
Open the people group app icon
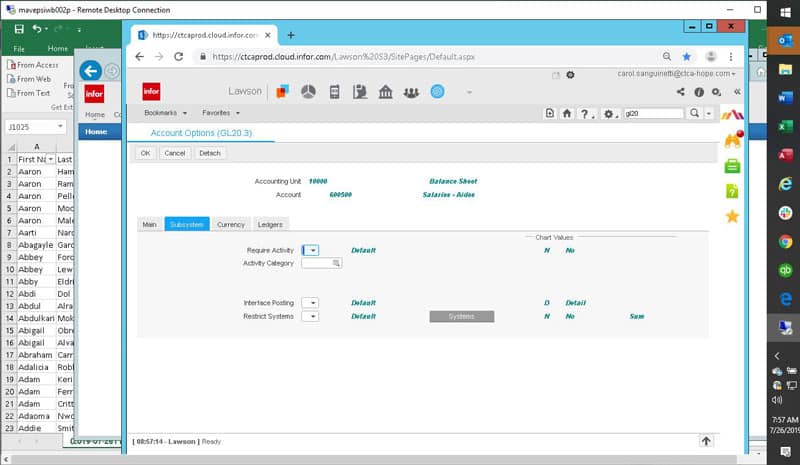pos(411,92)
